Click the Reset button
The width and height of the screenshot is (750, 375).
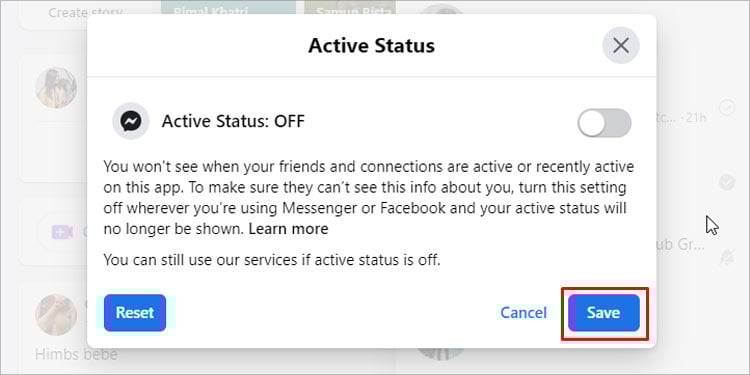[x=135, y=313]
